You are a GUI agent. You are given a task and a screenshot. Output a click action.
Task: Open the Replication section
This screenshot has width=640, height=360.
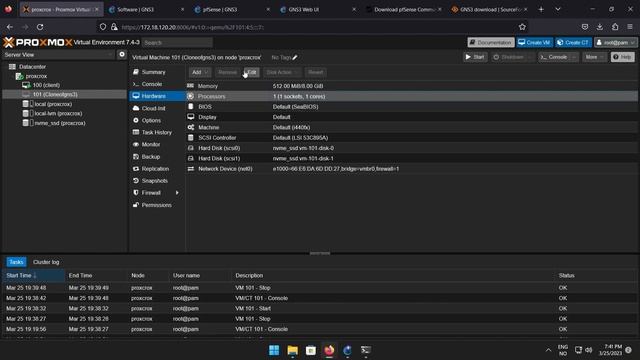157,169
